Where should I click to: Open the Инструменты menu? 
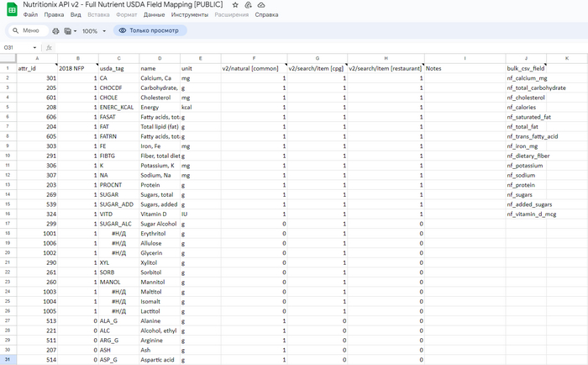(x=189, y=15)
